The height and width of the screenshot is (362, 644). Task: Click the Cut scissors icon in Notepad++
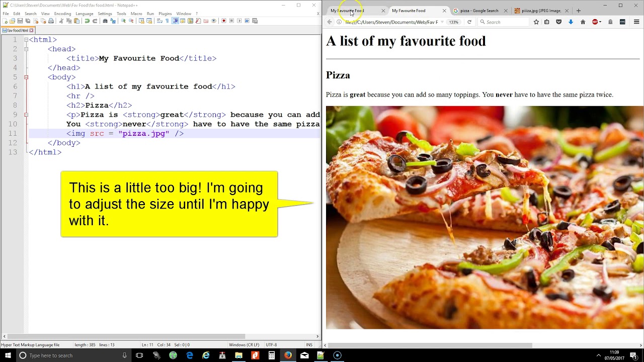pyautogui.click(x=61, y=21)
